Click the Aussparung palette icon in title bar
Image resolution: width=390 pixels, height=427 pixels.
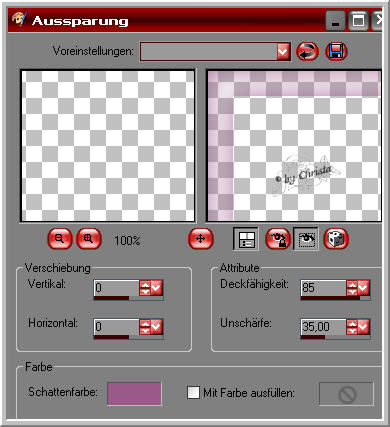pos(19,20)
